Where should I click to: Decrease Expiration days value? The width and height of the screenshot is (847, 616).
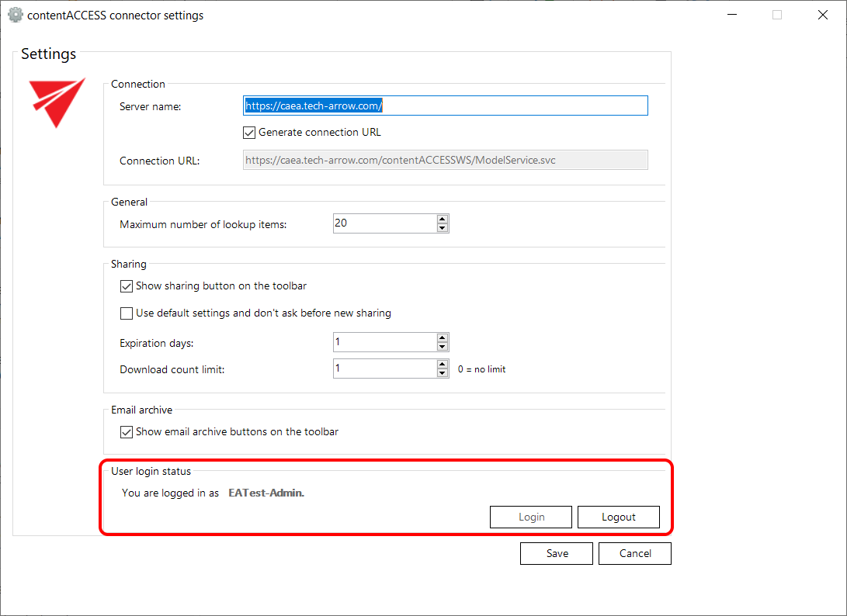coord(443,347)
